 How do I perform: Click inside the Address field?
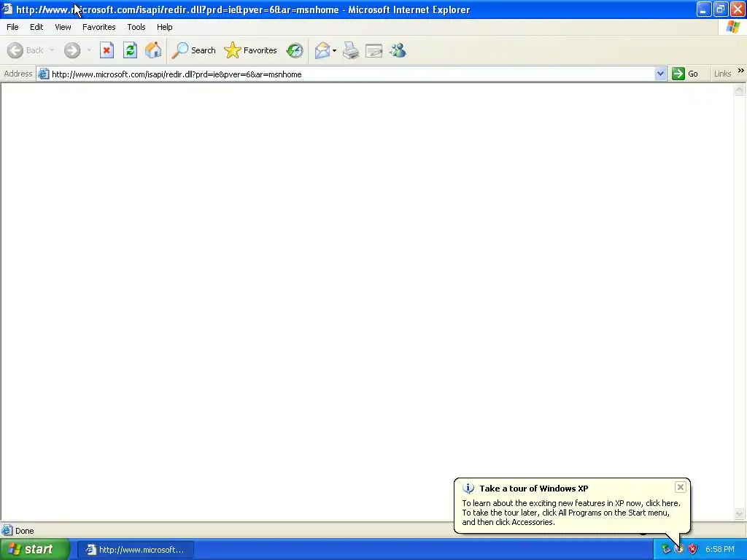[352, 74]
